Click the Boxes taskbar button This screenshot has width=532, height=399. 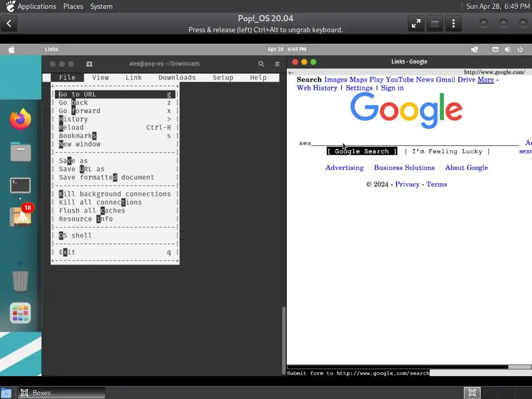point(61,393)
